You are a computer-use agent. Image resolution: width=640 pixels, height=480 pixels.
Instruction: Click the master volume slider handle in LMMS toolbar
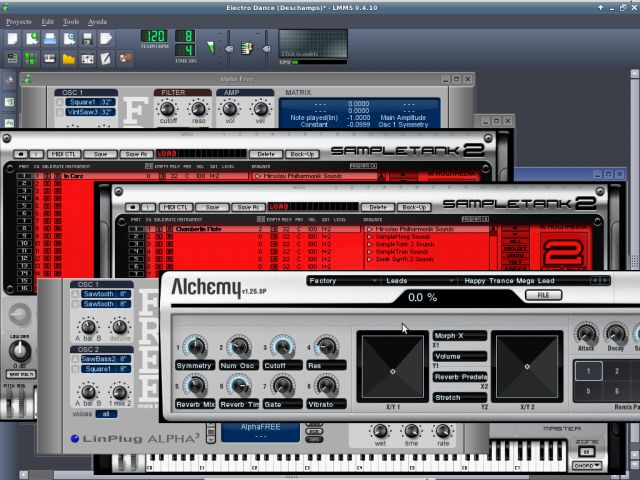229,49
